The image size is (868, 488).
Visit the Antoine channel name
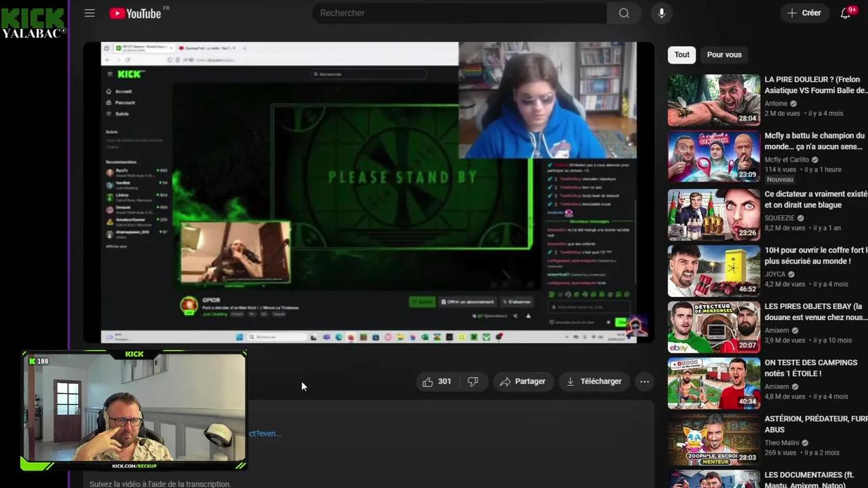(x=776, y=104)
